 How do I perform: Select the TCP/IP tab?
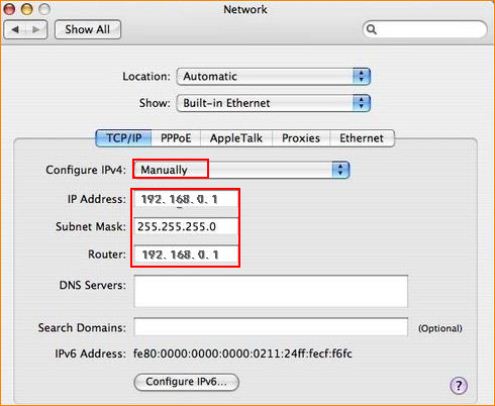tap(124, 138)
